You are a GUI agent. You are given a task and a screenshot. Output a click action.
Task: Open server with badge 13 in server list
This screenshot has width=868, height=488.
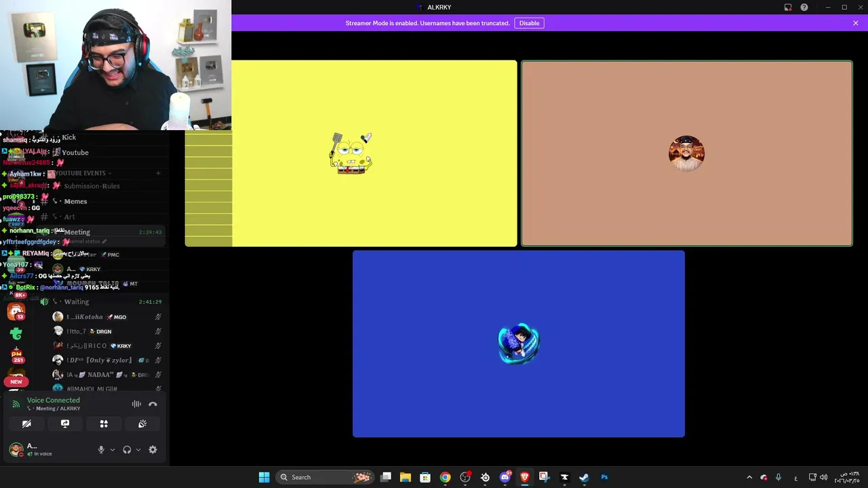[16, 311]
